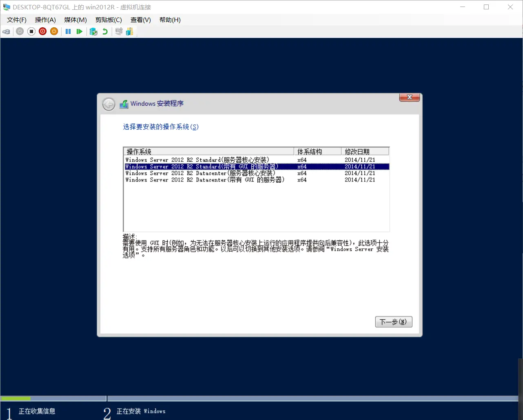Screen dimensions: 523x420
Task: Select Datacenter (带有 GUI 的服务器) row
Action: point(257,179)
